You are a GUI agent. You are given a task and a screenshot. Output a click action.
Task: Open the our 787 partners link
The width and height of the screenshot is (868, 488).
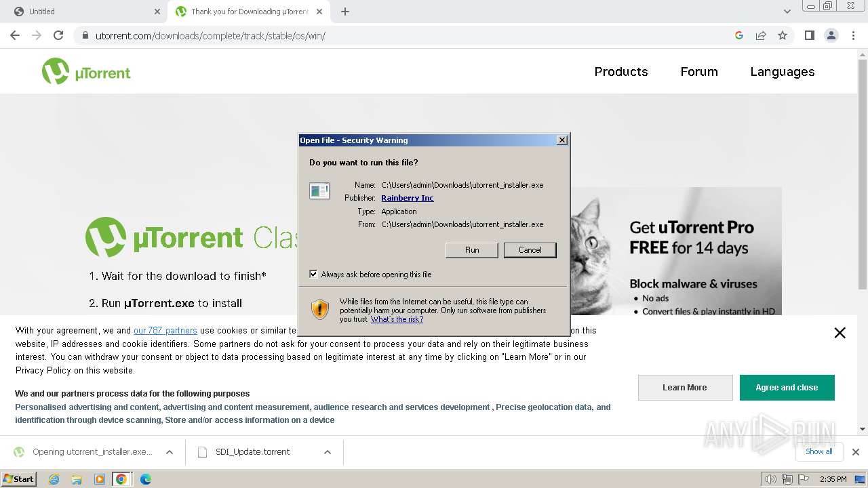pyautogui.click(x=165, y=331)
